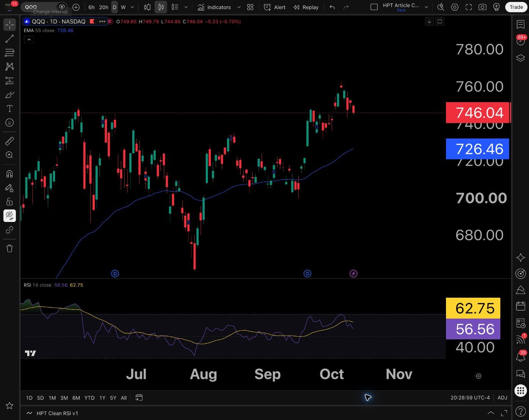529x420 pixels.
Task: Toggle hide all drawings eye icon
Action: coord(10,216)
